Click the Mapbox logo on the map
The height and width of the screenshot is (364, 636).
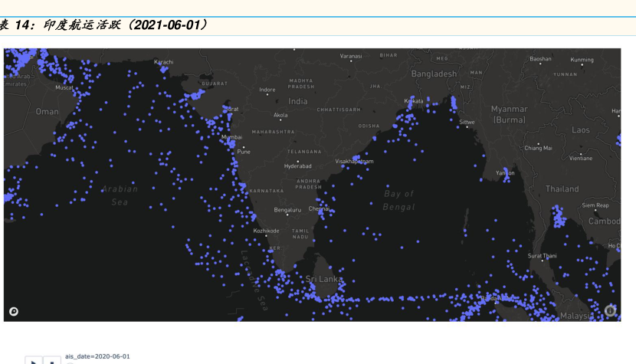13,311
